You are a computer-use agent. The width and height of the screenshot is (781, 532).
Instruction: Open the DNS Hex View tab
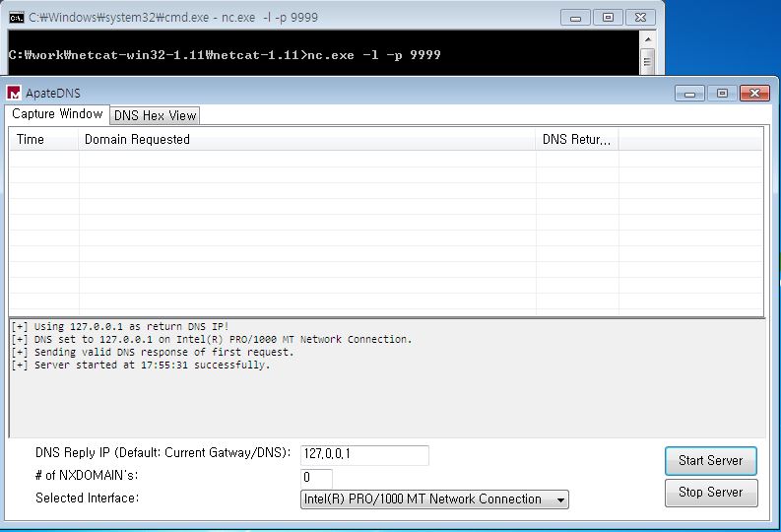tap(155, 115)
